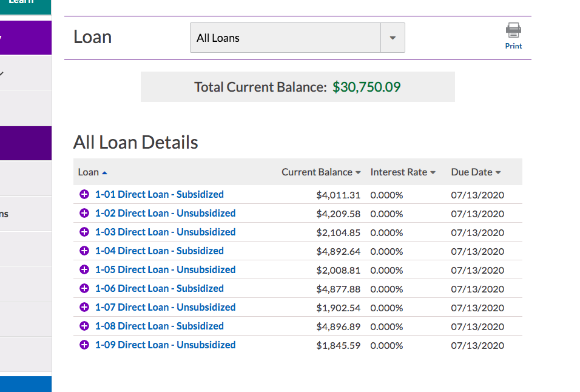Image resolution: width=580 pixels, height=392 pixels.
Task: Open 1-09 Direct Loan - Unsubsidized link
Action: 165,345
